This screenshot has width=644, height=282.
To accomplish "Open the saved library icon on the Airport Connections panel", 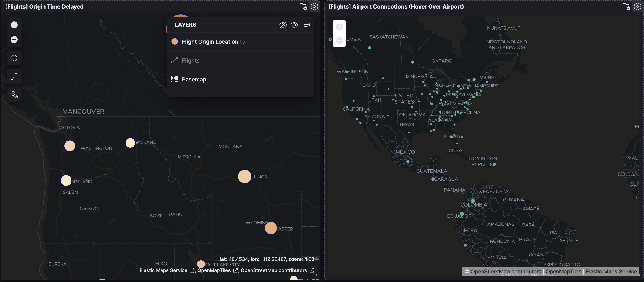I will tap(626, 6).
